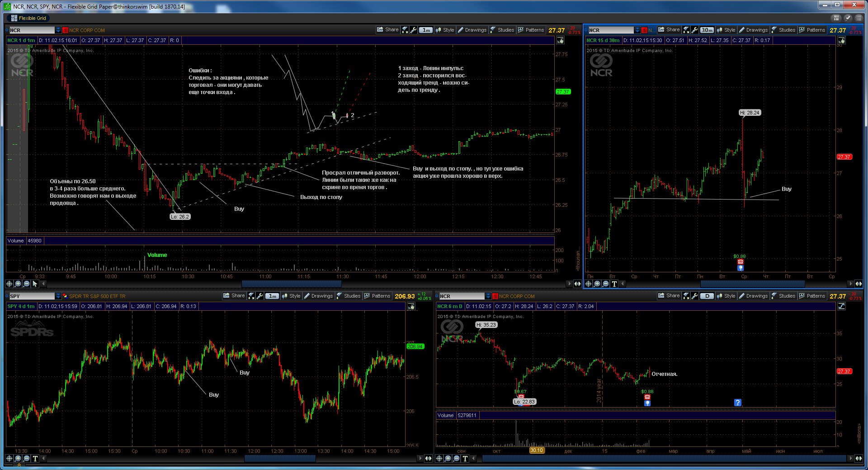Click the pin icon in the Flexible Grid header

click(848, 18)
